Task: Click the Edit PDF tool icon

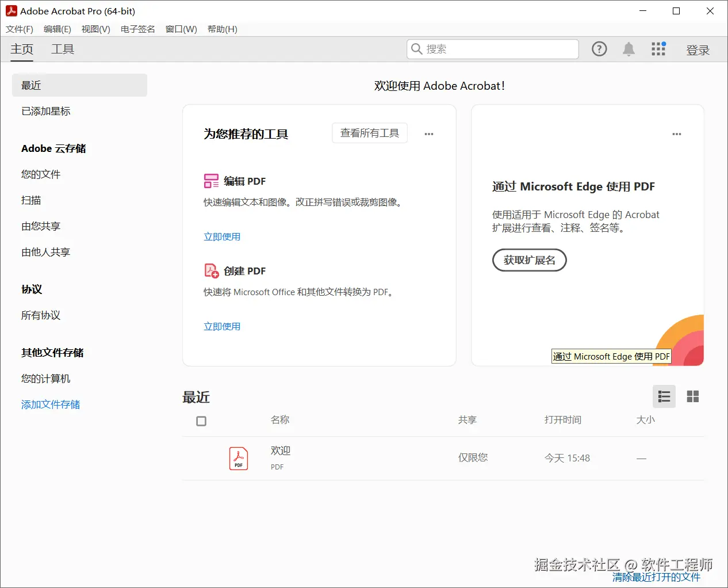Action: 211,181
